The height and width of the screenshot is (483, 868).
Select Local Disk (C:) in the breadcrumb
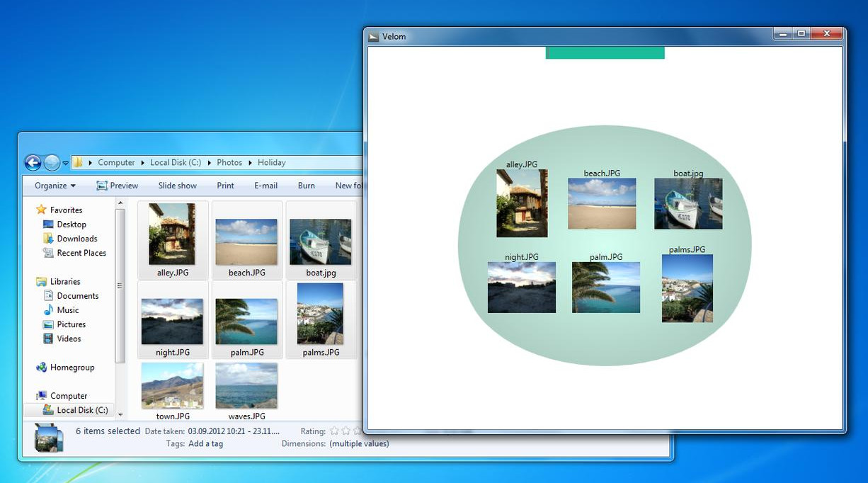(x=176, y=162)
